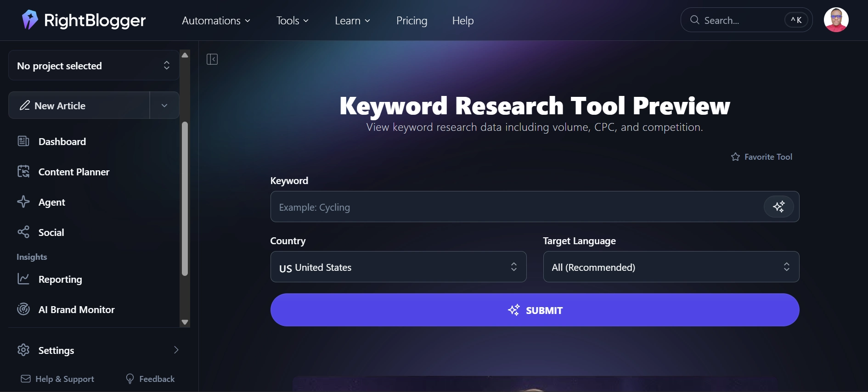
Task: Open the Help menu item
Action: tap(463, 21)
